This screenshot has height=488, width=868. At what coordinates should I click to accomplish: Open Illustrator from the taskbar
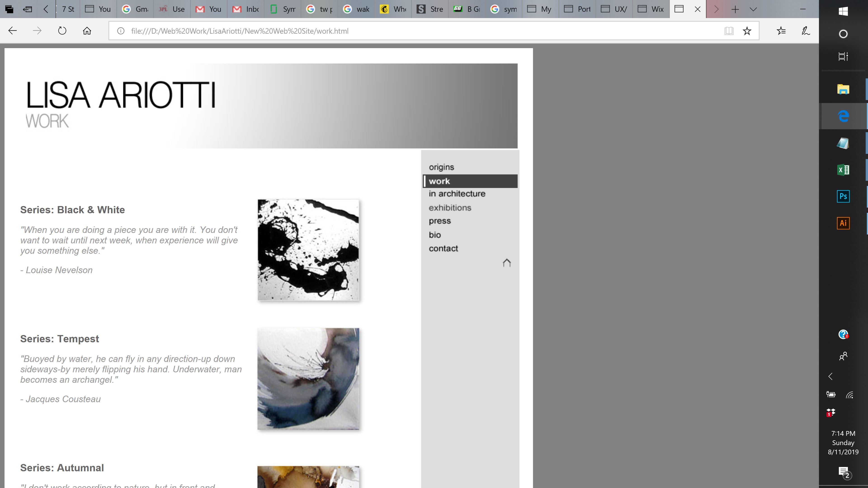coord(843,223)
